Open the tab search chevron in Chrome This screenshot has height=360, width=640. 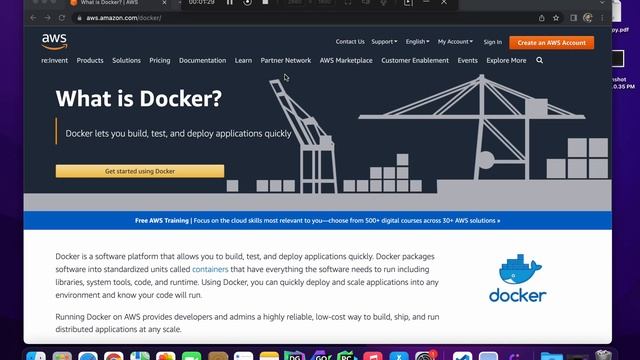point(602,2)
